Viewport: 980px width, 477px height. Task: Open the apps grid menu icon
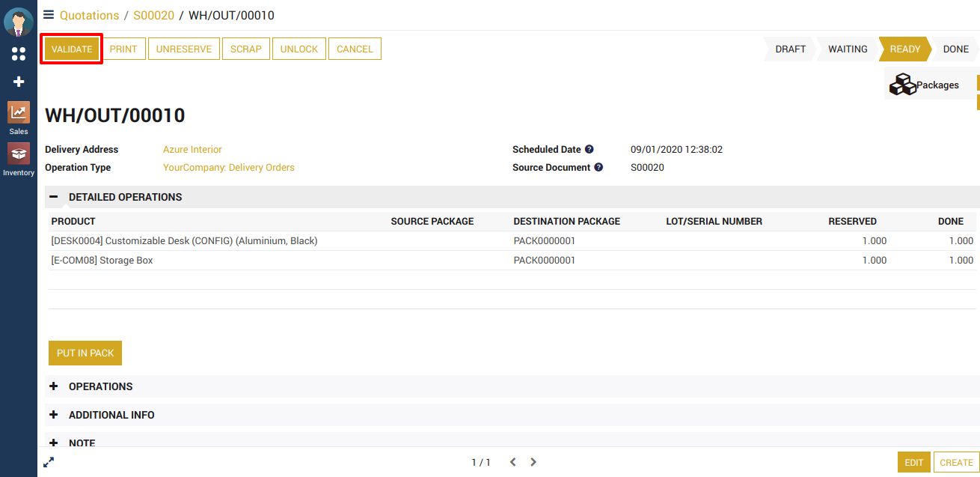tap(19, 54)
